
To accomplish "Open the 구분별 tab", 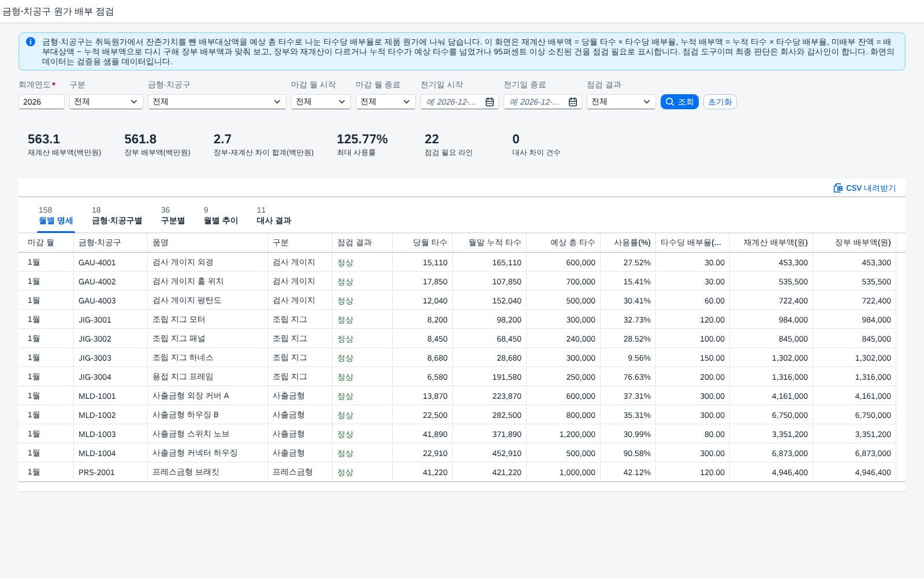I will click(x=173, y=216).
